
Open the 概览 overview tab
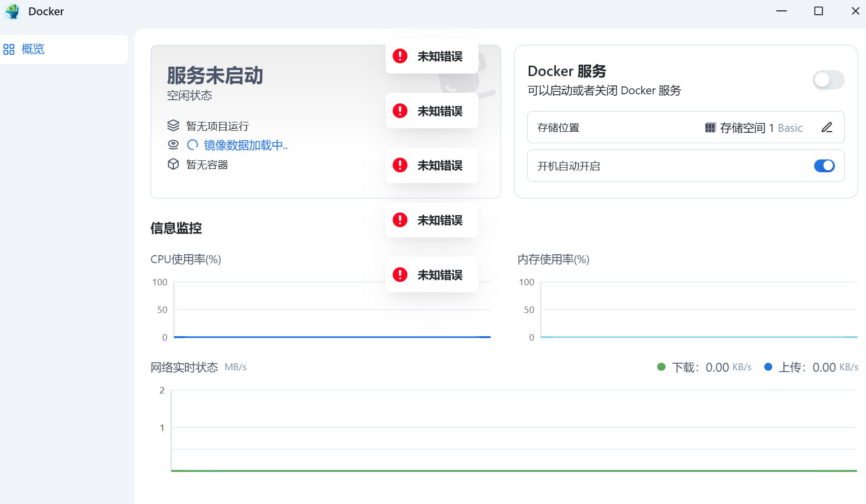click(x=64, y=49)
